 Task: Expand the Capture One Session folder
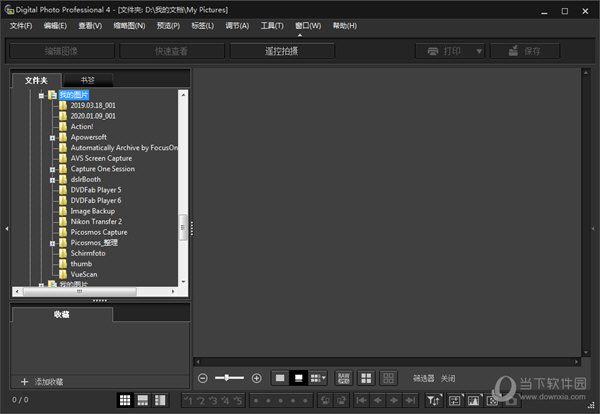(x=51, y=169)
